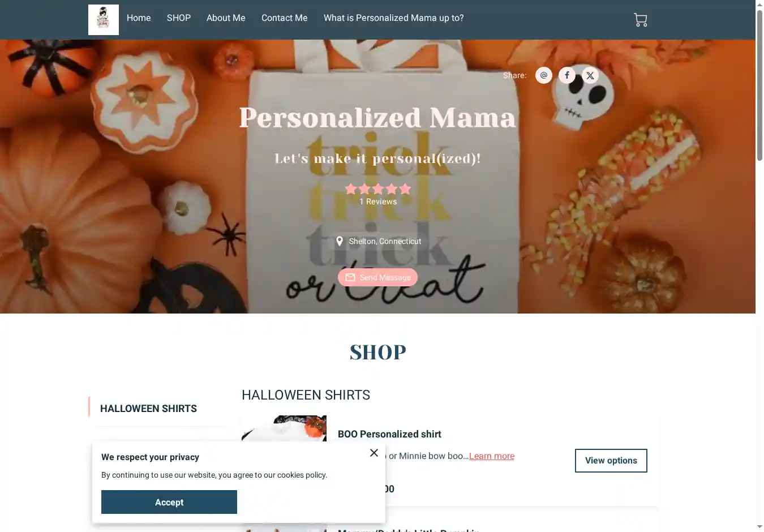
Task: Open the 1 Reviews link
Action: point(378,201)
